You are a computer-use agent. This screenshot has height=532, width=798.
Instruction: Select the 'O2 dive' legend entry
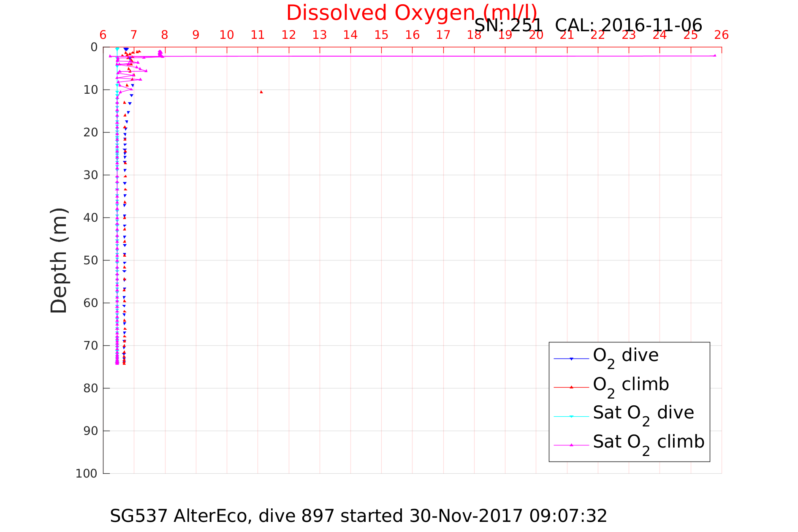click(626, 357)
